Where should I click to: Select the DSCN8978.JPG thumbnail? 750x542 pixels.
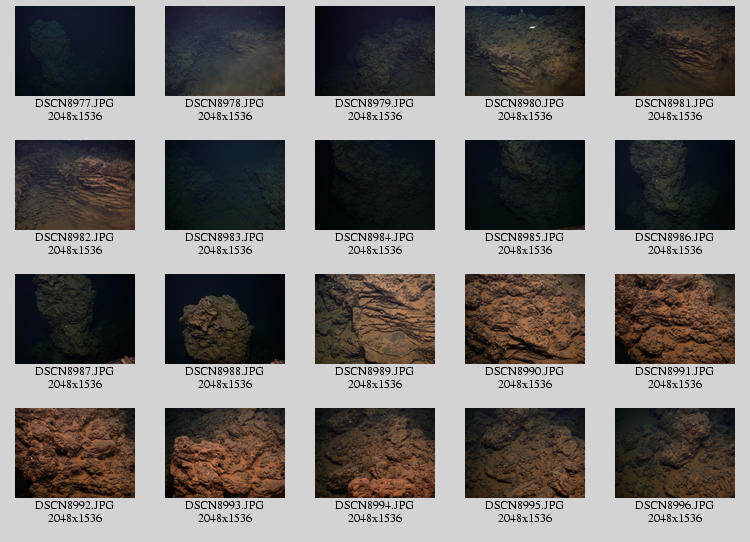(225, 51)
